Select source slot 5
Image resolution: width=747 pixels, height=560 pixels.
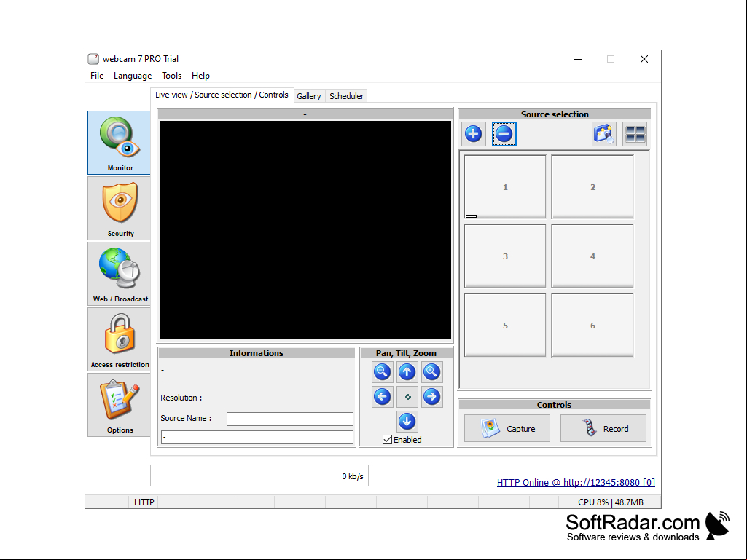coord(505,326)
